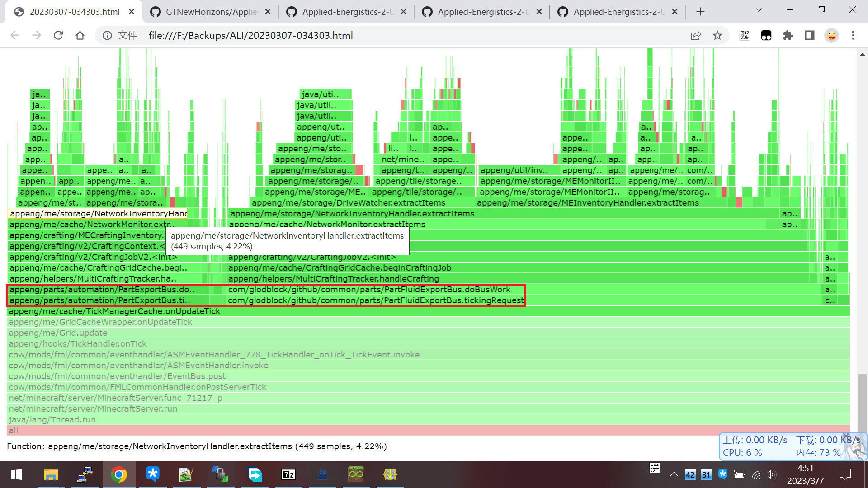The width and height of the screenshot is (868, 488).
Task: Open the QR code extension icon
Action: [x=745, y=35]
